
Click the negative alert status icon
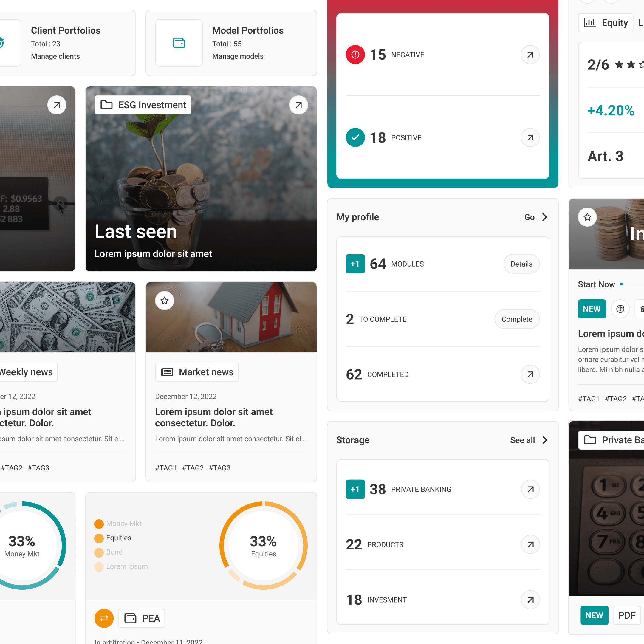point(355,54)
